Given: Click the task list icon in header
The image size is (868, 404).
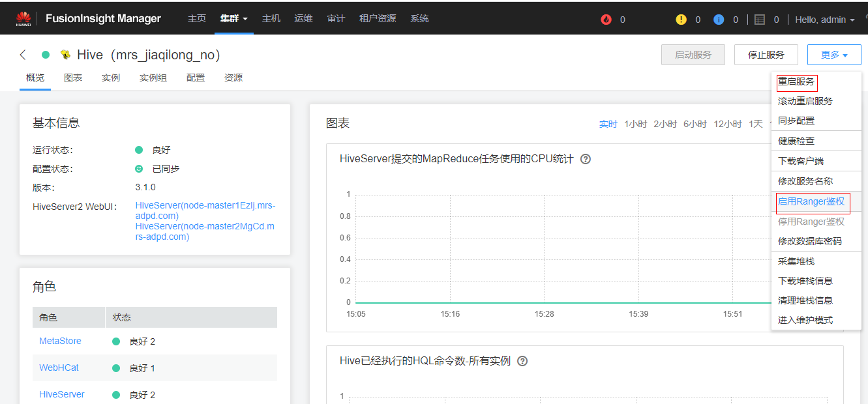Looking at the screenshot, I should pyautogui.click(x=759, y=20).
